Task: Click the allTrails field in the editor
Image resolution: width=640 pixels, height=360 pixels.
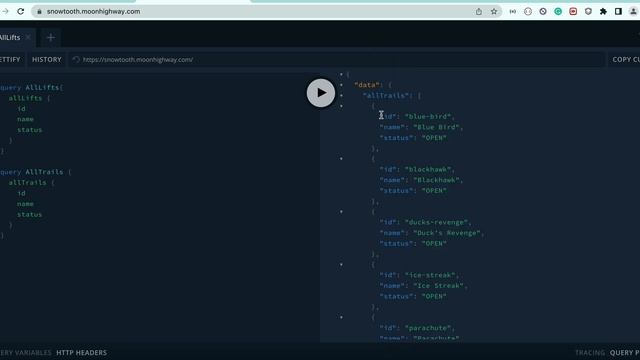Action: 27,182
